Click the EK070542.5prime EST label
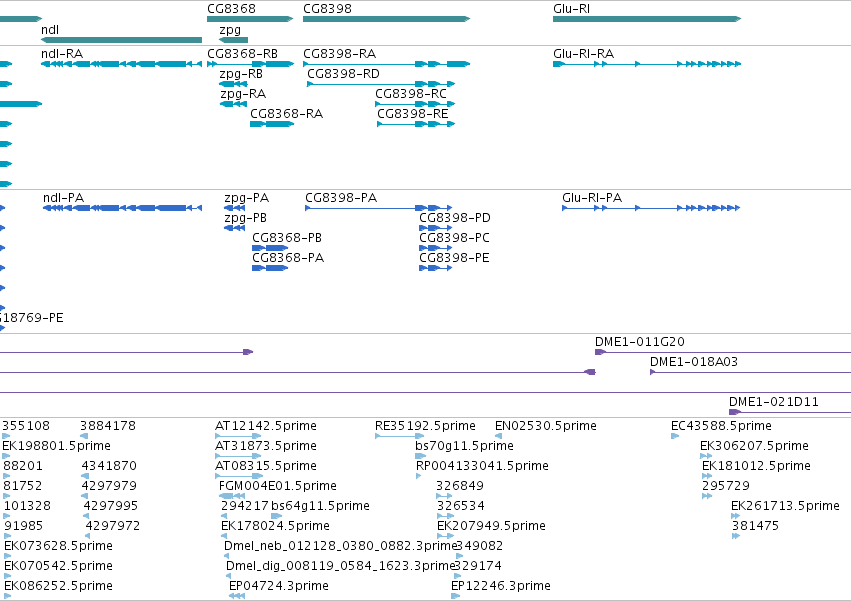Image resolution: width=851 pixels, height=601 pixels. tap(59, 566)
